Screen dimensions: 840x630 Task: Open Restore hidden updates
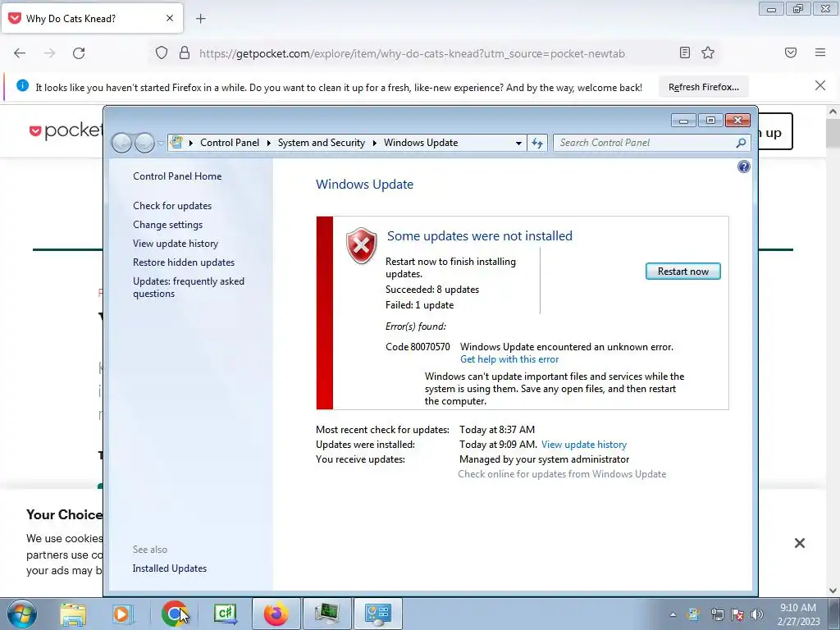184,262
